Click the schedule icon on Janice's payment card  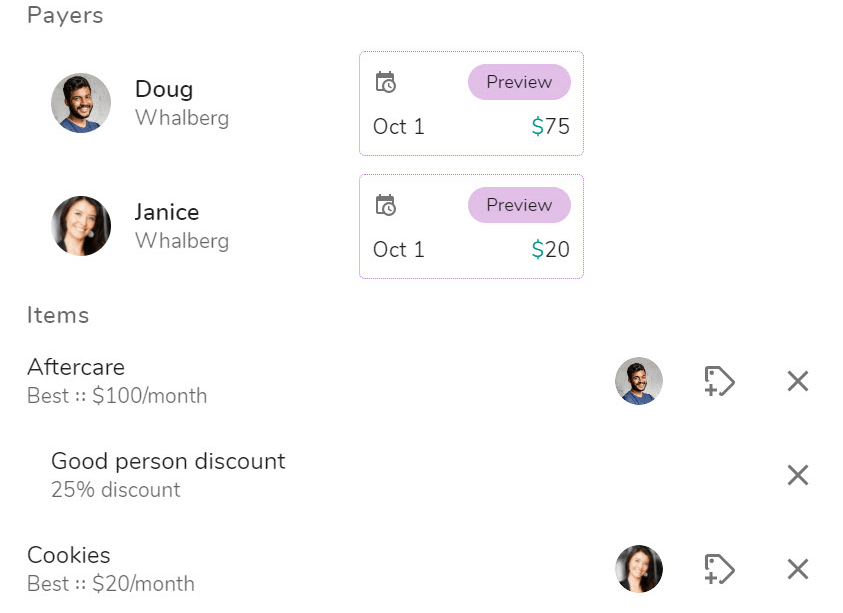click(386, 205)
